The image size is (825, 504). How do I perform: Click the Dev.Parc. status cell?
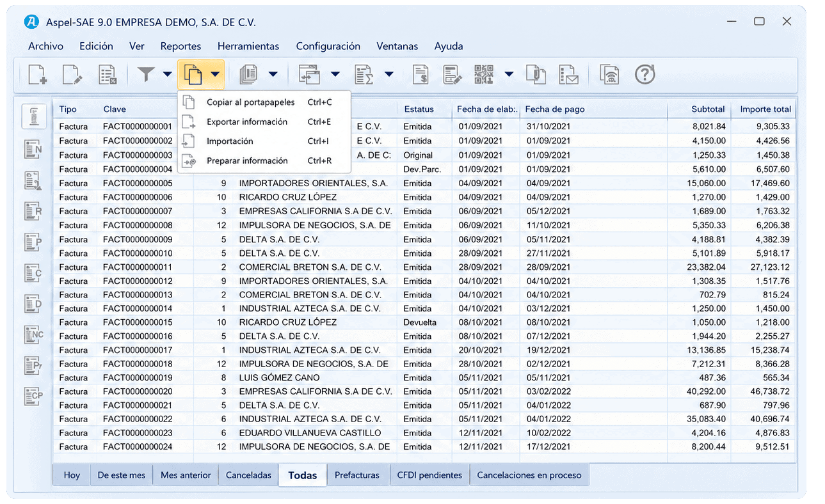tap(422, 169)
